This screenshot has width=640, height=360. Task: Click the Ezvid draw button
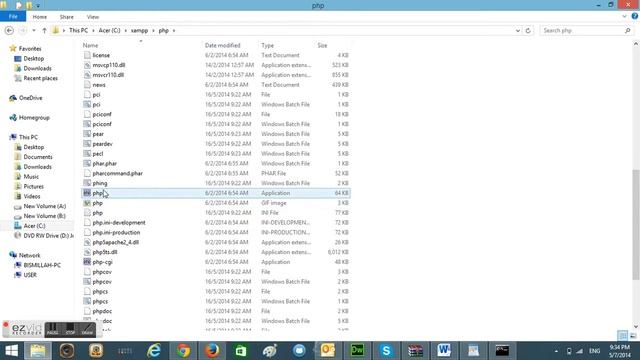[x=87, y=329]
